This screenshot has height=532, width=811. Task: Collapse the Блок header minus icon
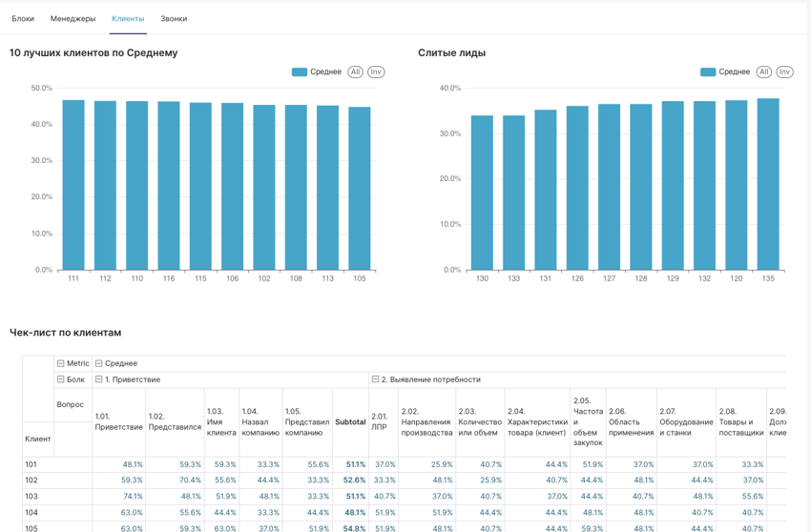tap(61, 379)
